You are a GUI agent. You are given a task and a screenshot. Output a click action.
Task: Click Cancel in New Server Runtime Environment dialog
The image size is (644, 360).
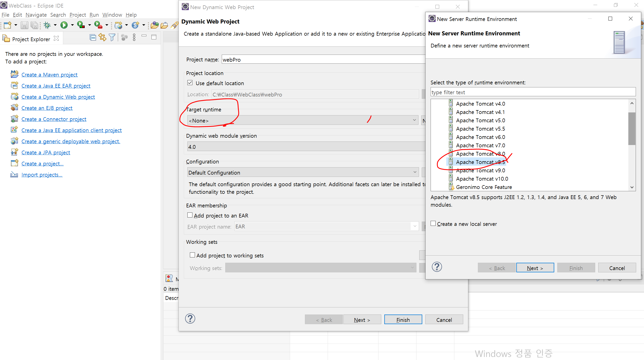[x=617, y=268]
